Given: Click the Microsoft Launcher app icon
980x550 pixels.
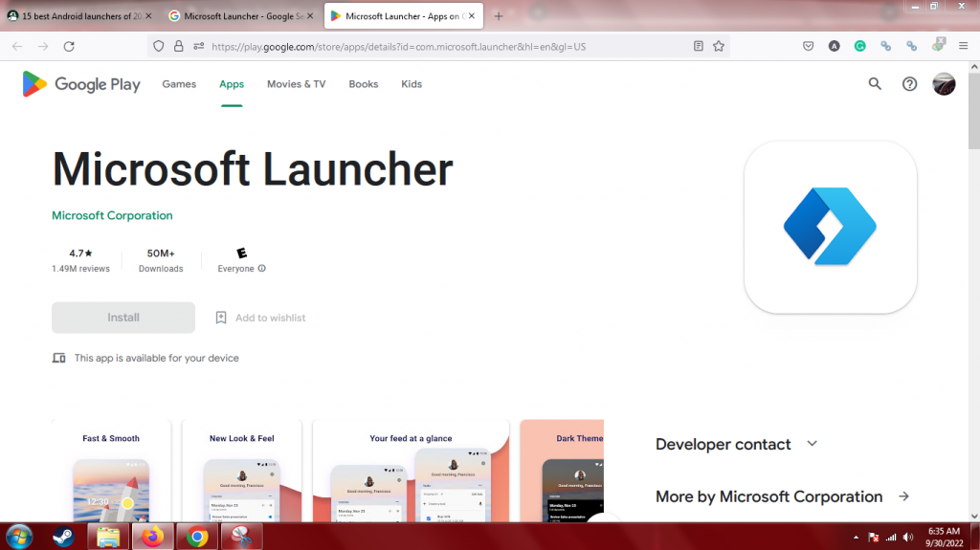Looking at the screenshot, I should click(x=830, y=227).
